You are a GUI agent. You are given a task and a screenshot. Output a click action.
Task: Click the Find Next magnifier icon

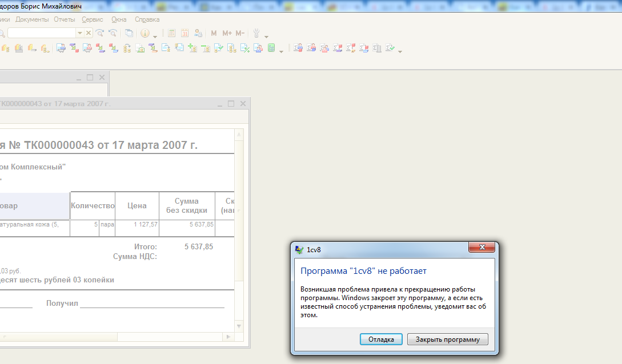pos(100,33)
